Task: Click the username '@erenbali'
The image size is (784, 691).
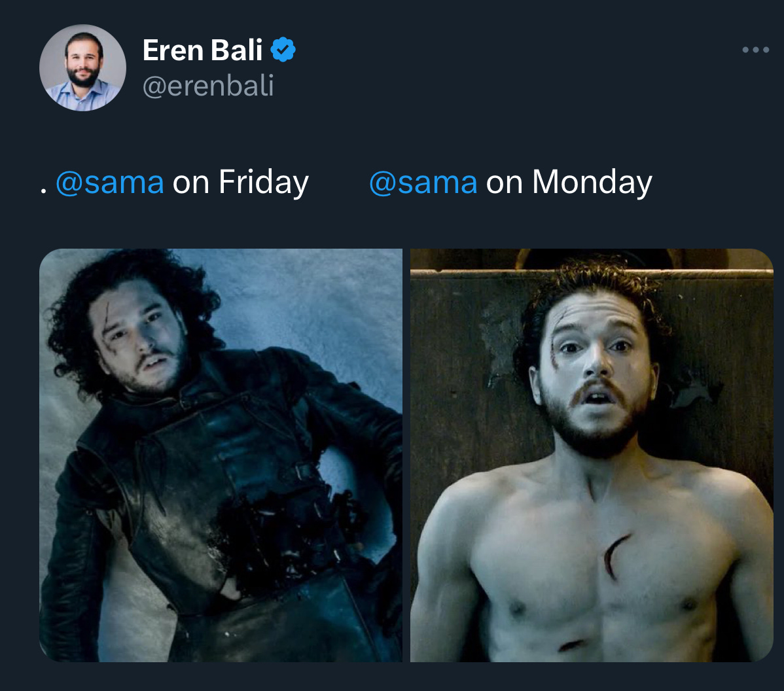Action: click(207, 85)
